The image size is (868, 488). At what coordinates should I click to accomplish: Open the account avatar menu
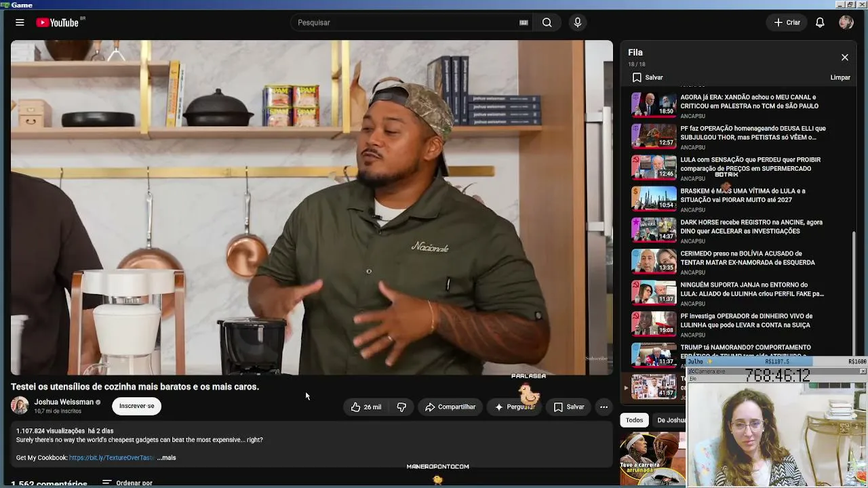coord(846,22)
